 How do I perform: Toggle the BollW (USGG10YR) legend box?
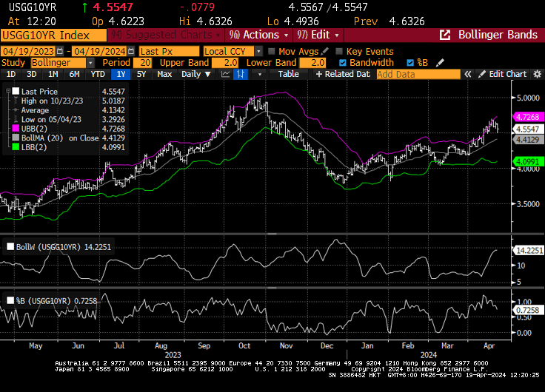pos(10,246)
